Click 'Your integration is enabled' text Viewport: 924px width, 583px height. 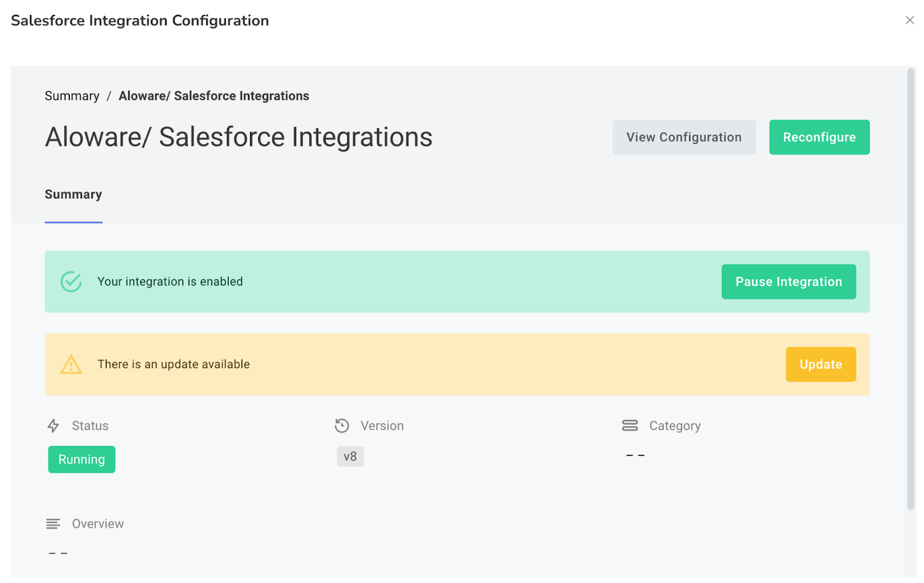(x=170, y=281)
